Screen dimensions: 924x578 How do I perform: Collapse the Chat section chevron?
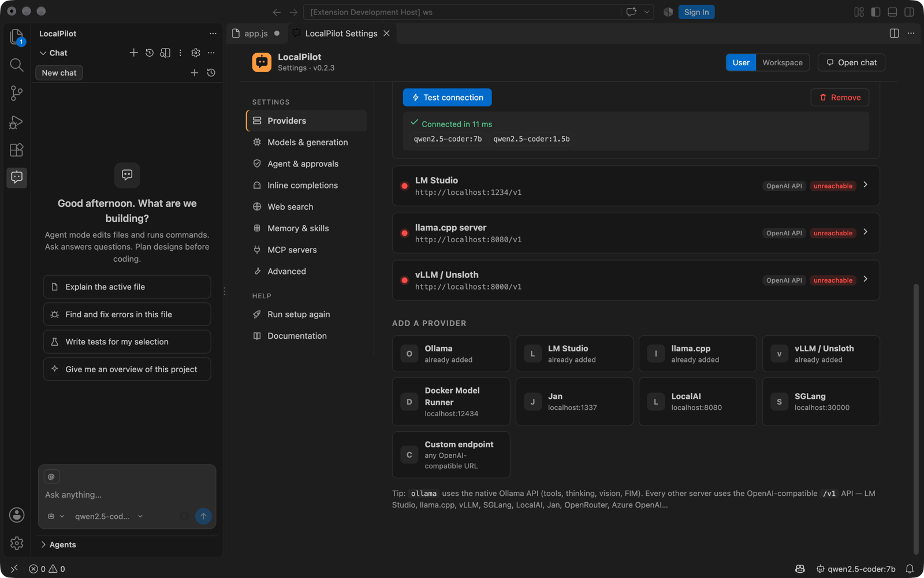click(x=43, y=53)
